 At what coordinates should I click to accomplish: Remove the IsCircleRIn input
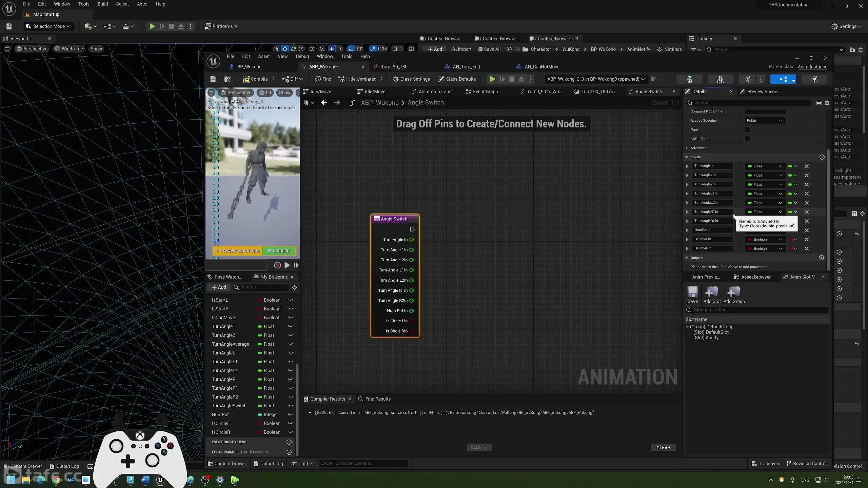click(807, 248)
